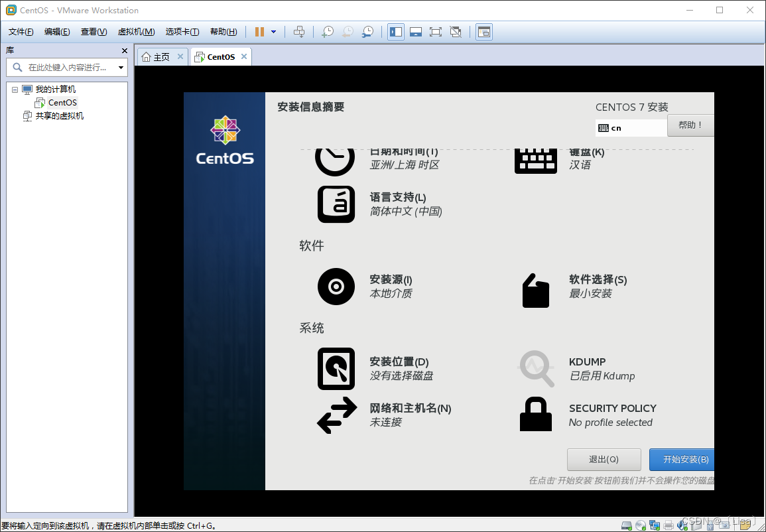Pause the virtual machine with the orange pause icon
This screenshot has width=766, height=532.
click(259, 32)
